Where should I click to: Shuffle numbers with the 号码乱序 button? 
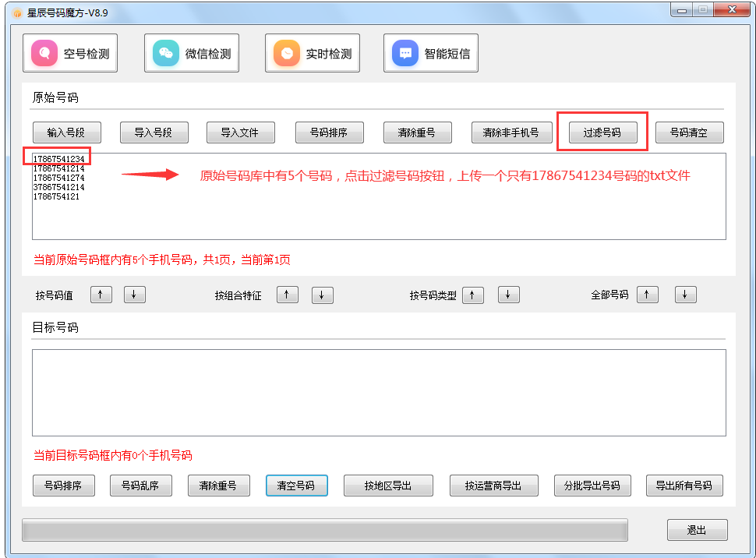(140, 485)
